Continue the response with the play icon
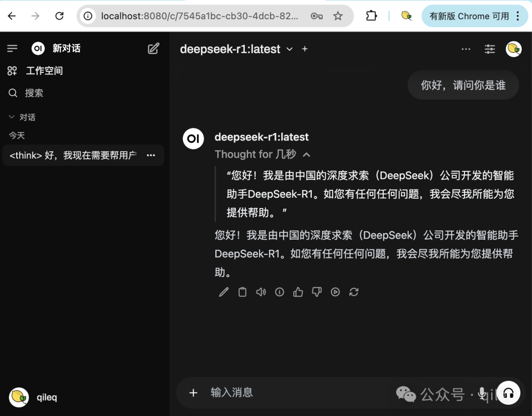Screen dimensions: 532x416 pos(335,292)
